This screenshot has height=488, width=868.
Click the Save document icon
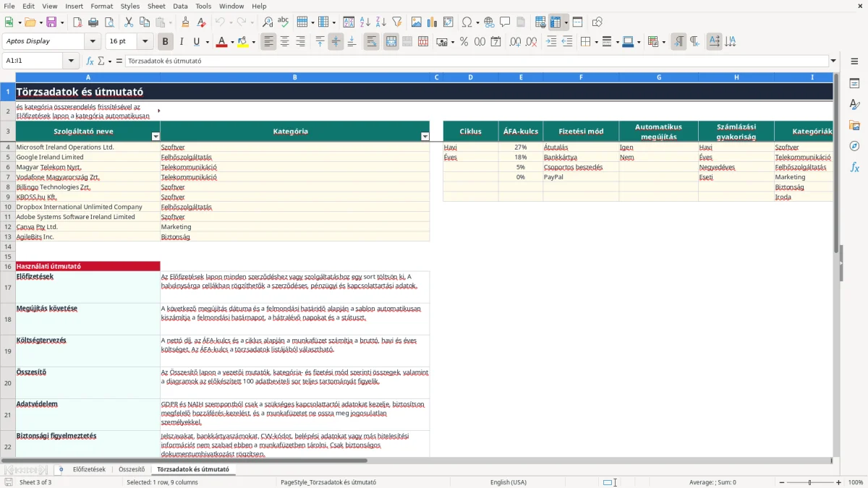tap(51, 22)
